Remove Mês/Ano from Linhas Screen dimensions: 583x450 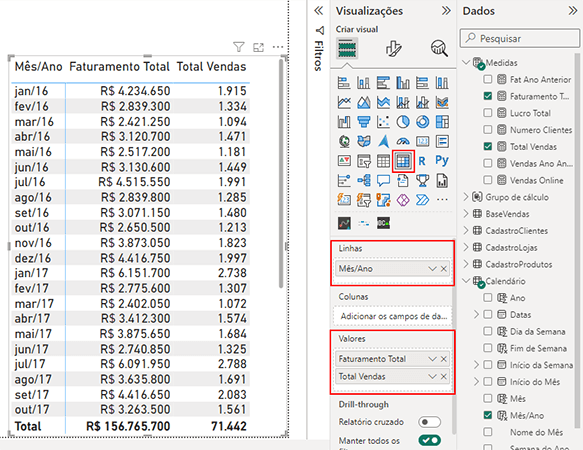tap(444, 269)
